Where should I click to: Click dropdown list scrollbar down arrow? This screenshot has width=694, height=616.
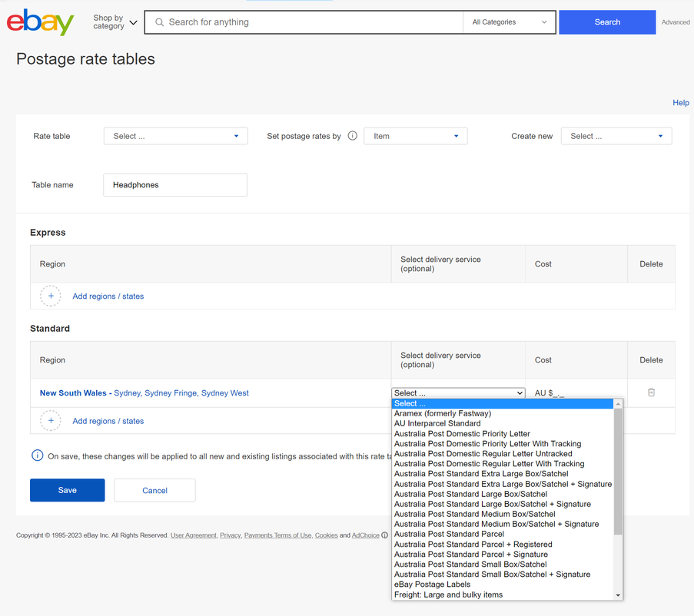[618, 595]
